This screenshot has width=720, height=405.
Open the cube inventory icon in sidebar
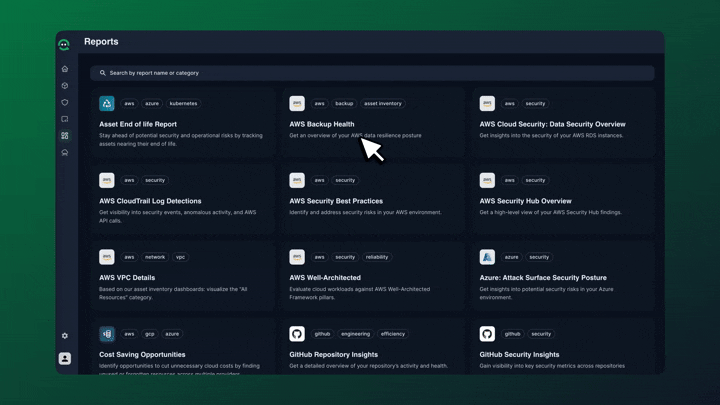65,86
